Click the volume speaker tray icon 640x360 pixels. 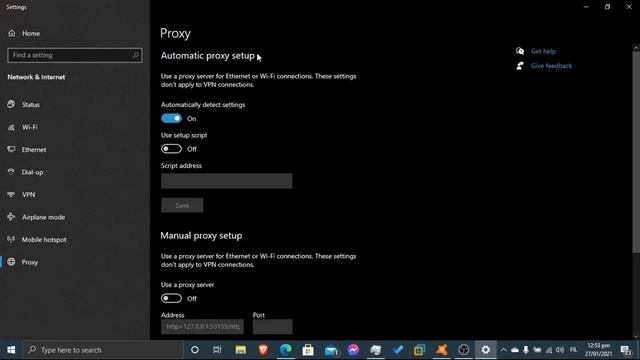tap(560, 350)
